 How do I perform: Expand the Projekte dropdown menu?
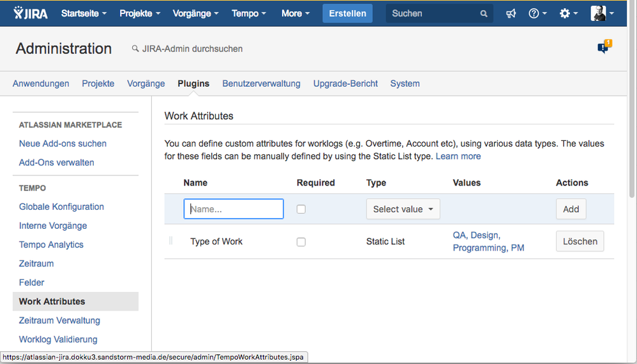point(140,13)
